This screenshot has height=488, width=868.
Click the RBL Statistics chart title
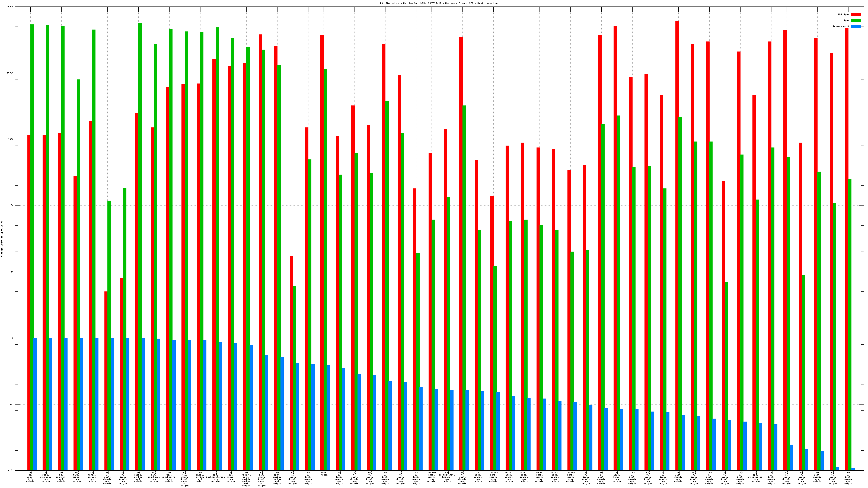(439, 3)
